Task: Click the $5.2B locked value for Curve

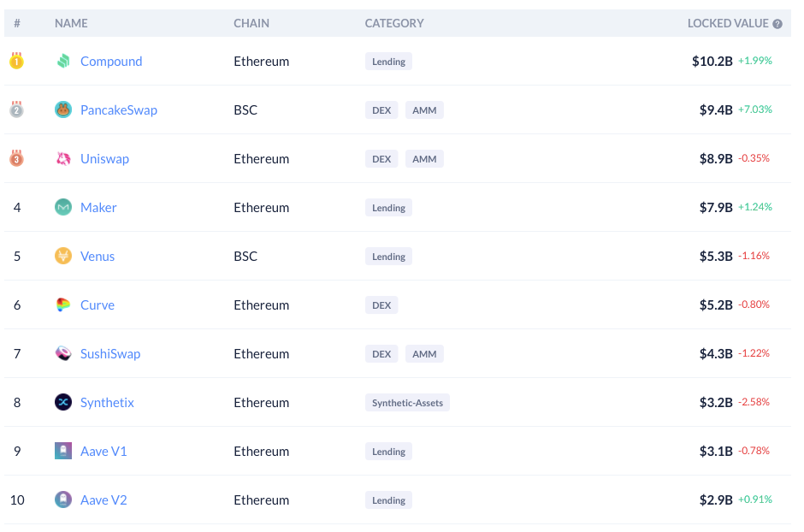Action: [x=716, y=305]
